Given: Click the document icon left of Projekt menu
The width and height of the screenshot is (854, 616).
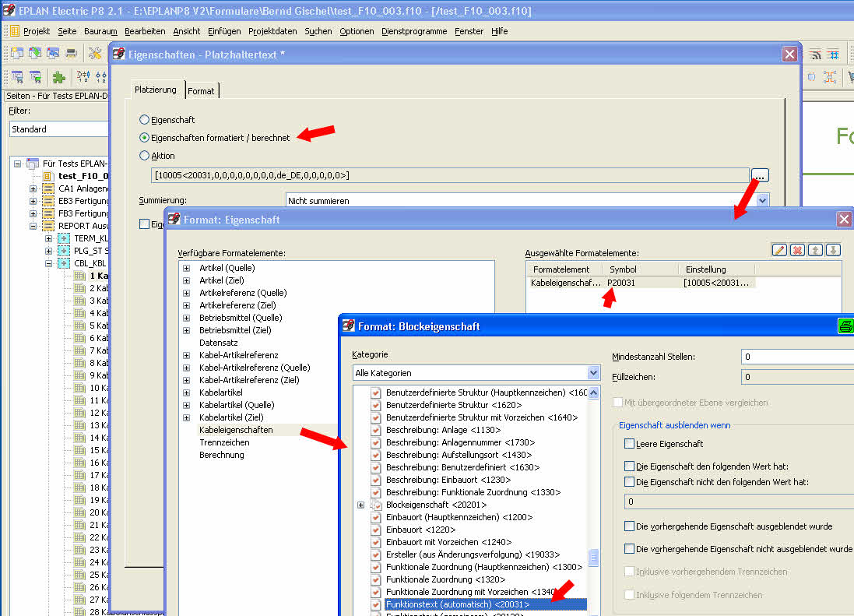Looking at the screenshot, I should click(15, 31).
